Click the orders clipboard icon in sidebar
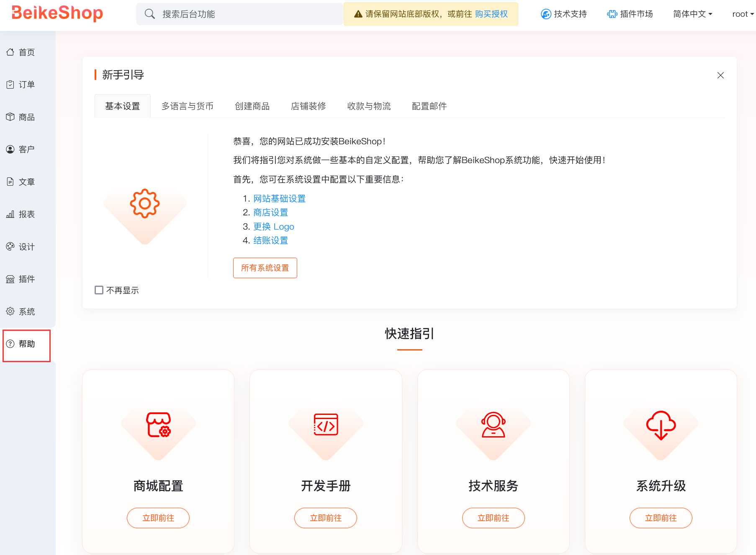This screenshot has width=756, height=555. 10,84
